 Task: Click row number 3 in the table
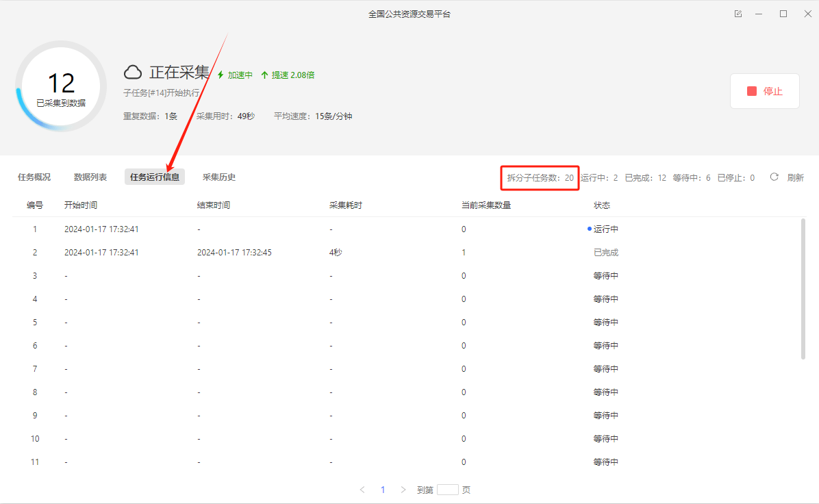click(x=35, y=276)
